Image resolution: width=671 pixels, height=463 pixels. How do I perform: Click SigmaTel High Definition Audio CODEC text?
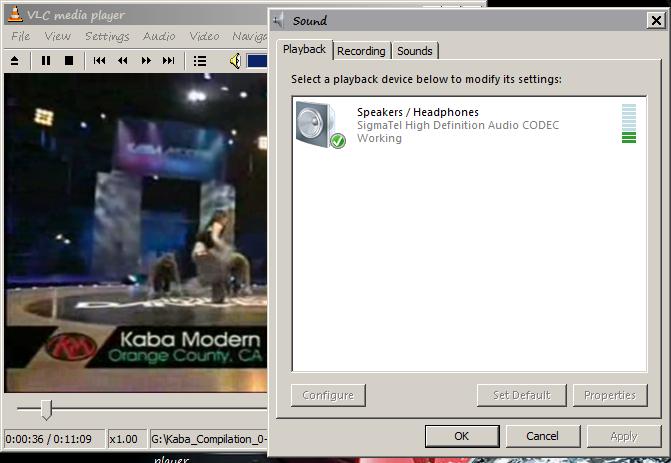458,125
